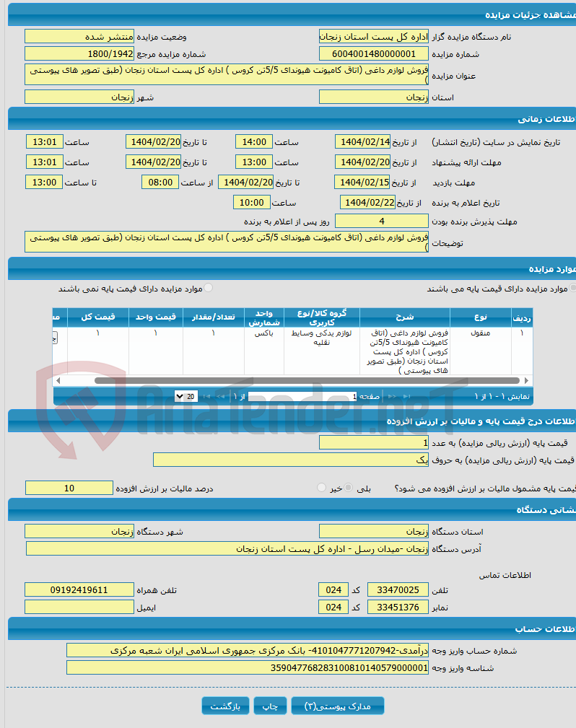Open the rows-per-page dropdown showing 20
This screenshot has height=728, width=576.
click(x=186, y=396)
